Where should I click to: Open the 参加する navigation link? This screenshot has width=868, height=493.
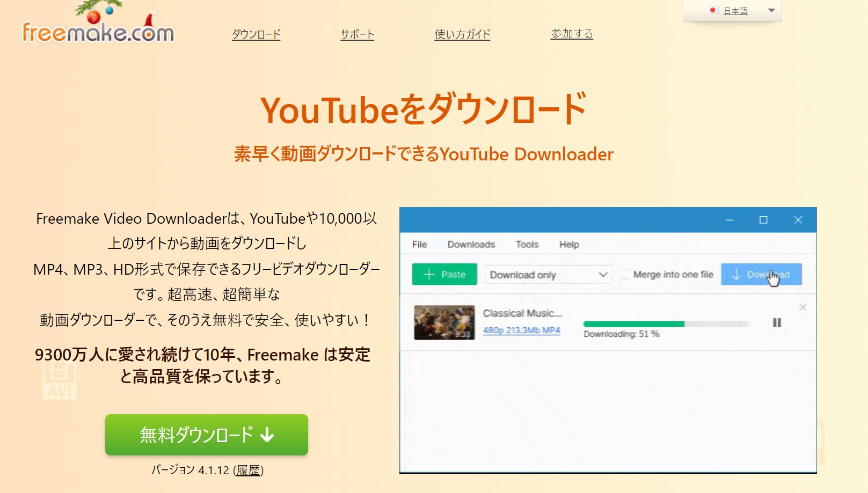point(572,34)
